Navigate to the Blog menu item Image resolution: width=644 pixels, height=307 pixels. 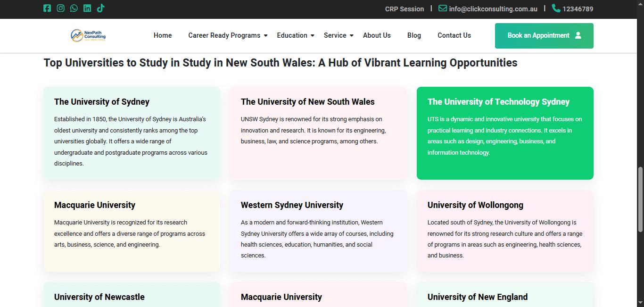click(414, 35)
